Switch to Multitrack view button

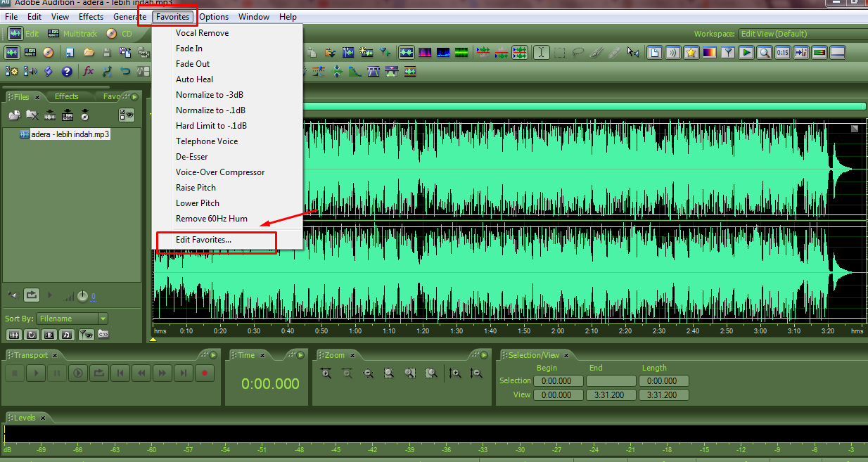click(x=72, y=34)
